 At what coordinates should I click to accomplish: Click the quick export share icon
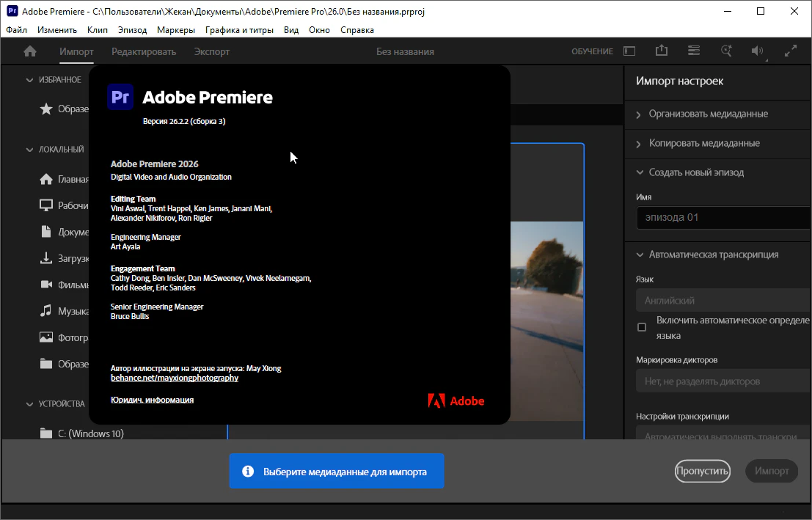pos(662,50)
